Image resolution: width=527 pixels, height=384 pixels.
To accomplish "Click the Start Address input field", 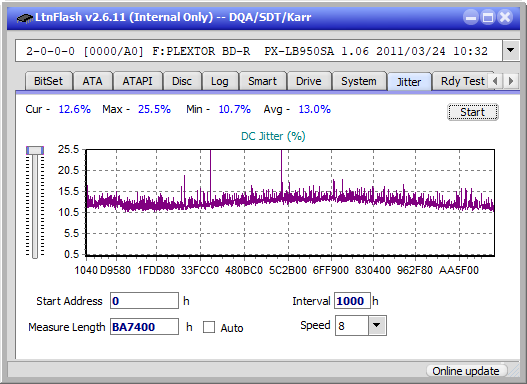I will click(x=144, y=301).
